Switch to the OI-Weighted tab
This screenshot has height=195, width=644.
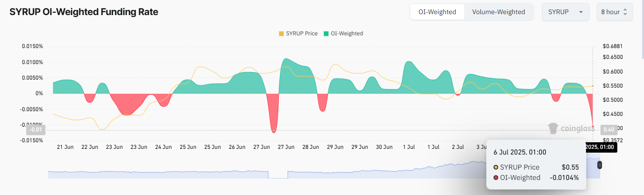[437, 12]
